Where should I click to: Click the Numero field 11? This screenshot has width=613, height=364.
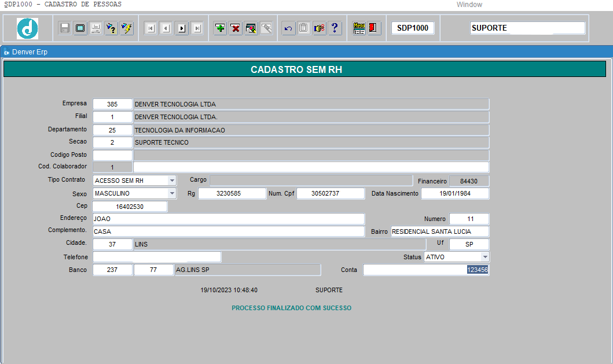point(469,219)
